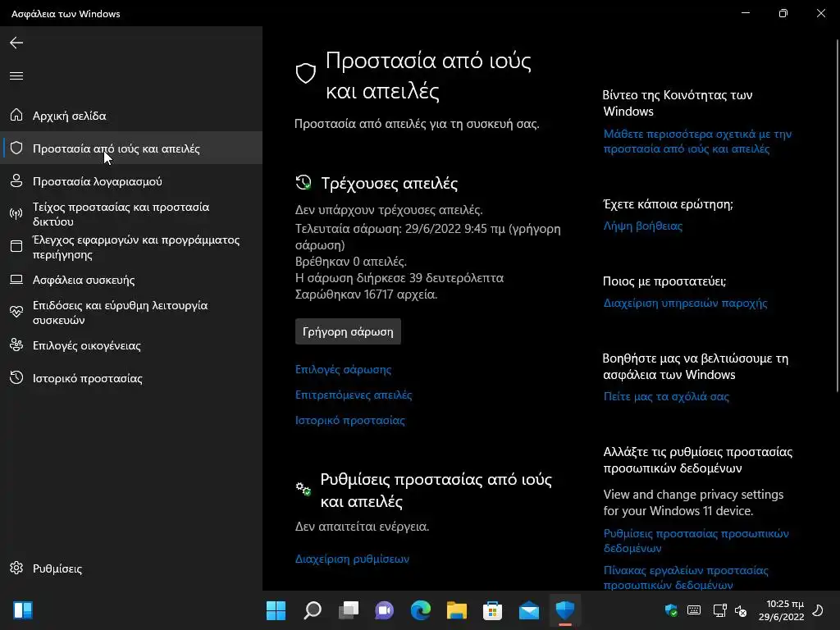Open Mail app from taskbar
The width and height of the screenshot is (840, 630).
(x=529, y=610)
